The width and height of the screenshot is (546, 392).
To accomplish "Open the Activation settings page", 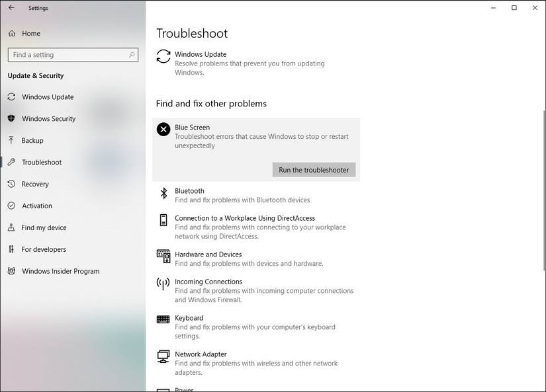I will [x=37, y=206].
